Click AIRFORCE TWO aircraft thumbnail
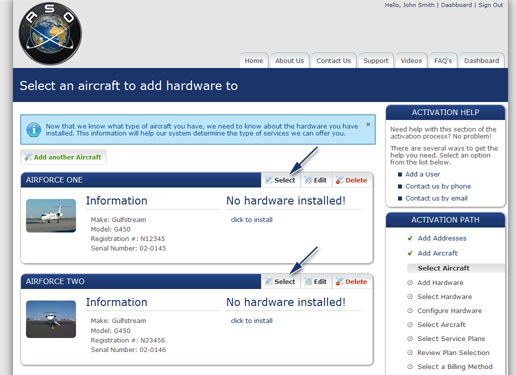Viewport: 516px width, 375px height. [51, 319]
